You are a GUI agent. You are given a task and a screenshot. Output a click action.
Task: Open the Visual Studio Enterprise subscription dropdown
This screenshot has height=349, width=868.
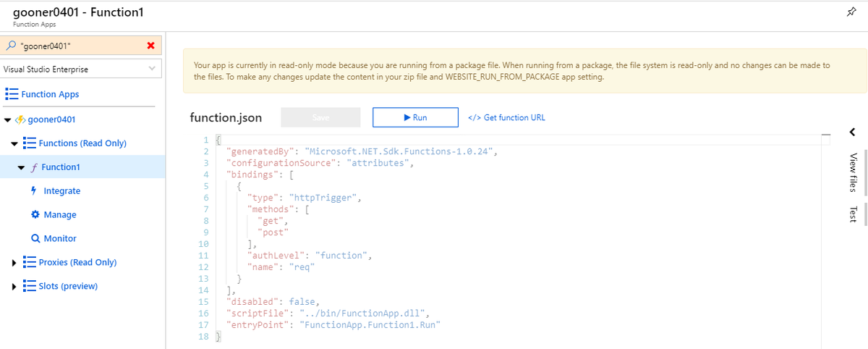(80, 70)
